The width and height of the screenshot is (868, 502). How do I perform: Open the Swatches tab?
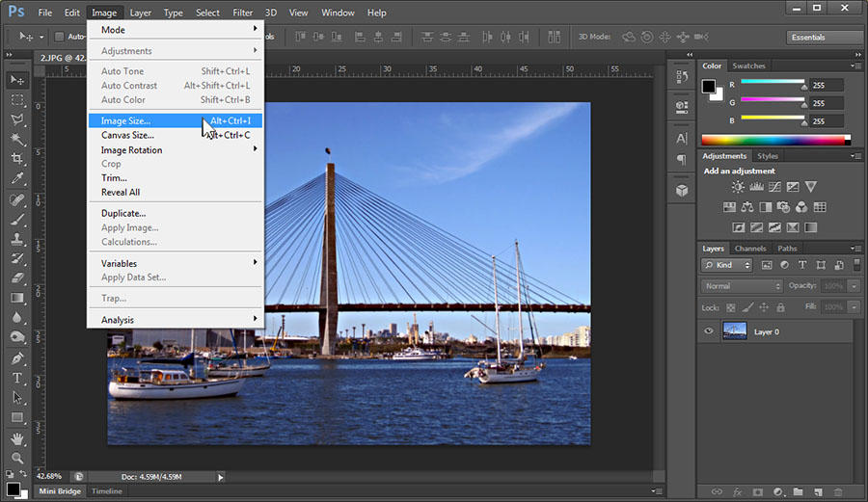tap(749, 66)
